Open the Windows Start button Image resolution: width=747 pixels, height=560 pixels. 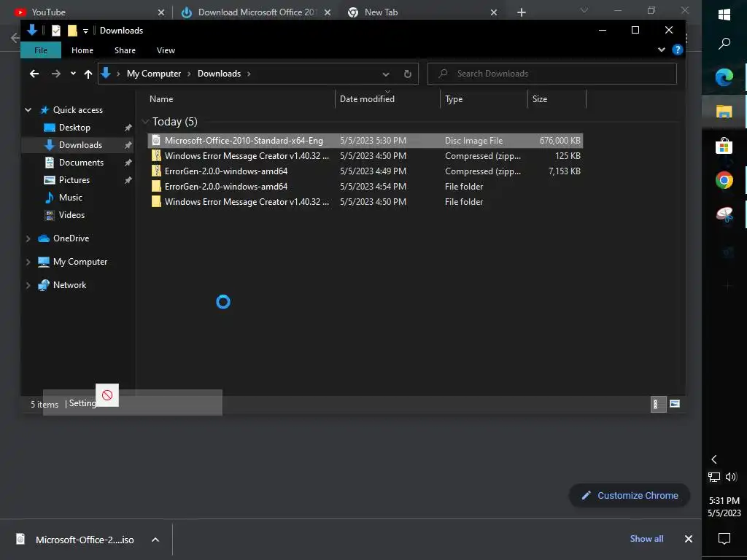pyautogui.click(x=724, y=15)
